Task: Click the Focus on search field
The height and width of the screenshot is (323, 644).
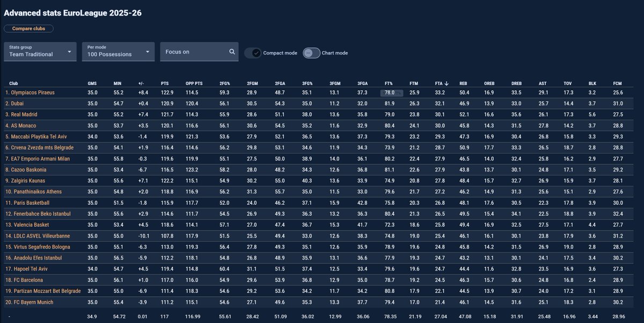Action: pyautogui.click(x=199, y=52)
